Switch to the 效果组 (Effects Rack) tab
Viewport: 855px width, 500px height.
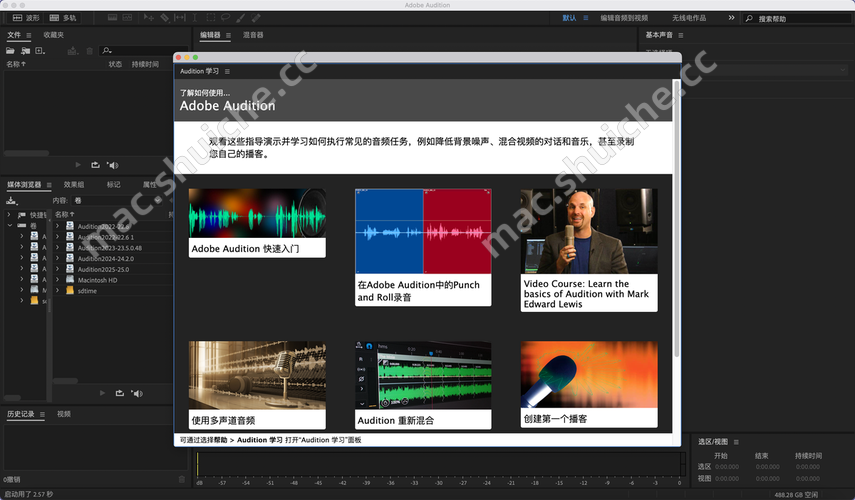(x=74, y=185)
